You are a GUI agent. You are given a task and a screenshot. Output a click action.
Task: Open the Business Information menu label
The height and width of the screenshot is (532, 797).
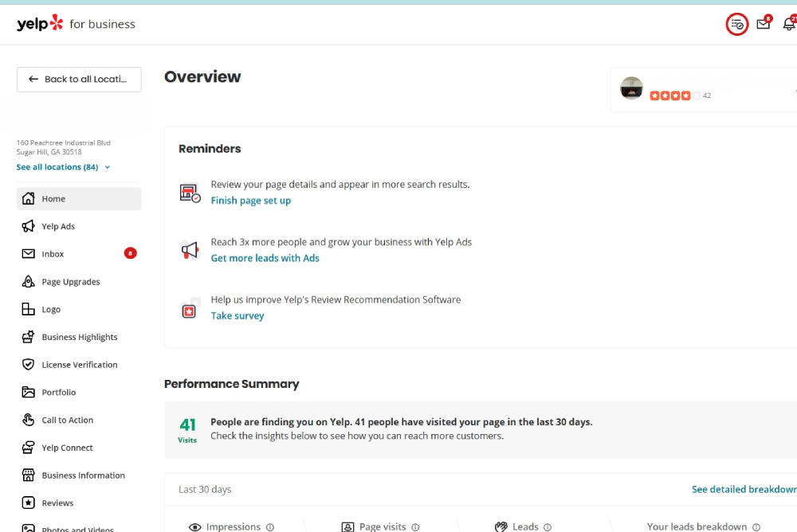click(84, 475)
